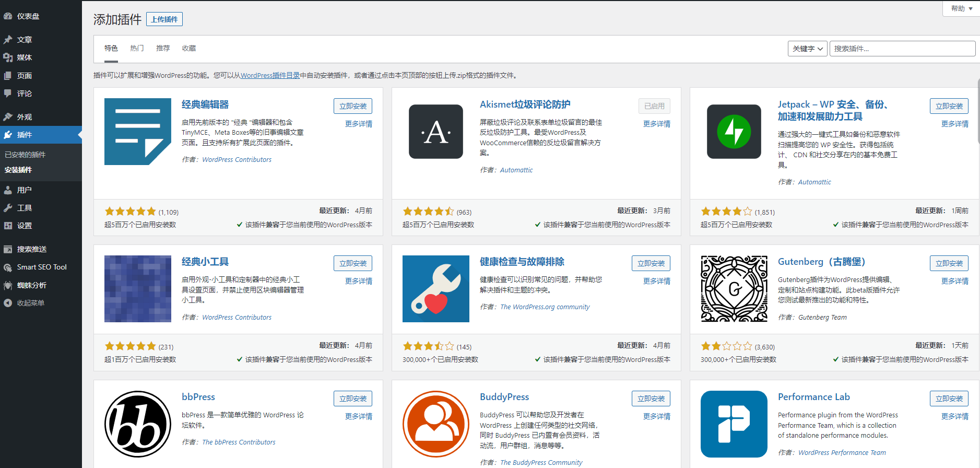980x468 pixels.
Task: Expand the 帮助 help panel
Action: point(961,8)
